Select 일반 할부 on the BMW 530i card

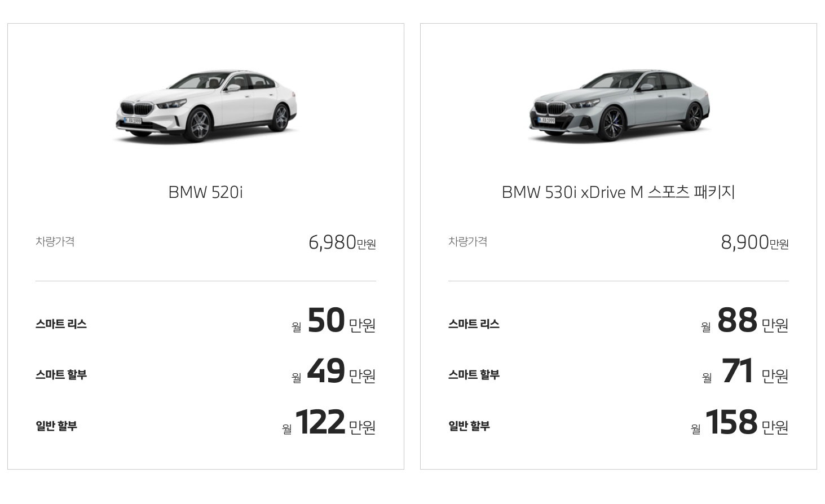469,426
